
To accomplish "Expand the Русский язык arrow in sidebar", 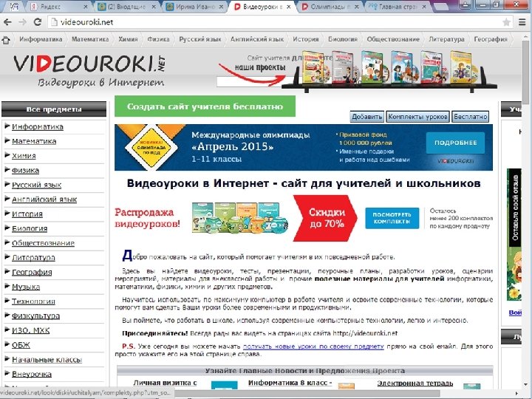I will [7, 185].
